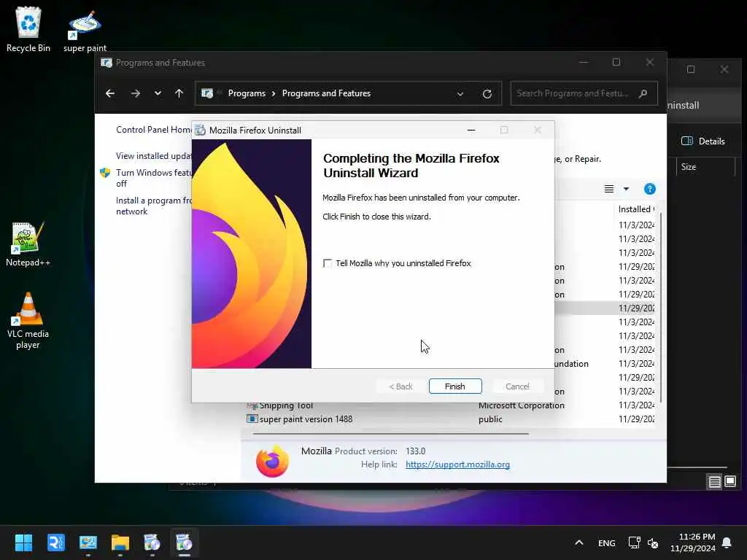Open the clock showing 11:26 PM
Viewport: 747px width, 560px height.
[693, 542]
